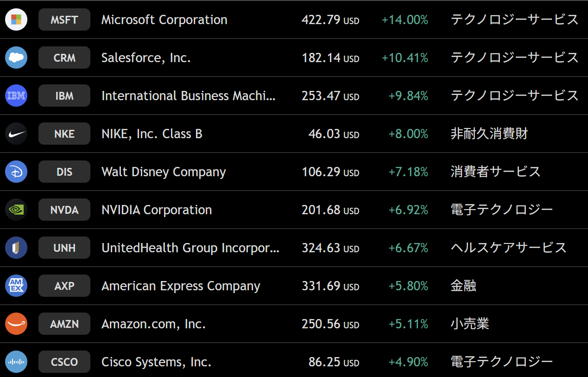Select the AMZN ticker badge

pyautogui.click(x=64, y=324)
